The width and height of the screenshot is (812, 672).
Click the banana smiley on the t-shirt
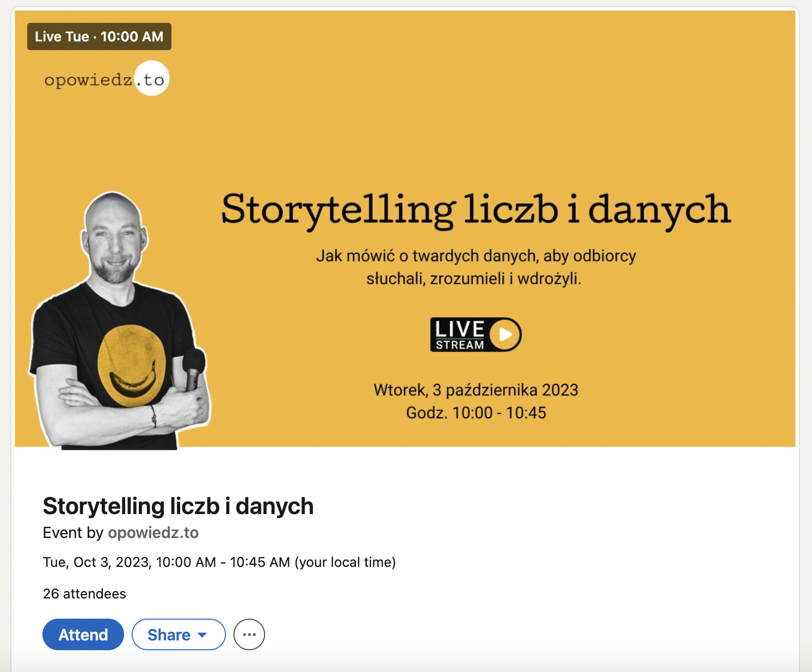point(131,366)
